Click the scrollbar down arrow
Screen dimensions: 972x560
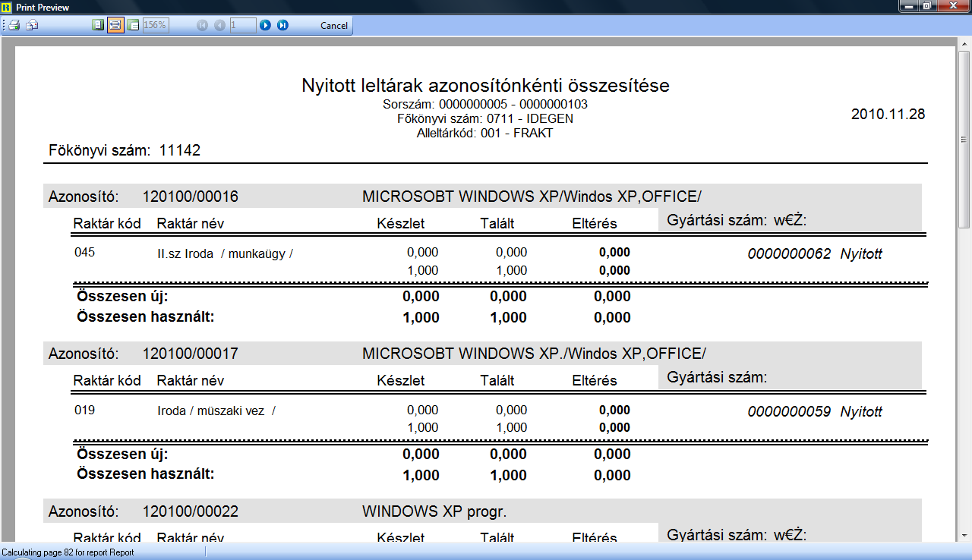coord(964,536)
